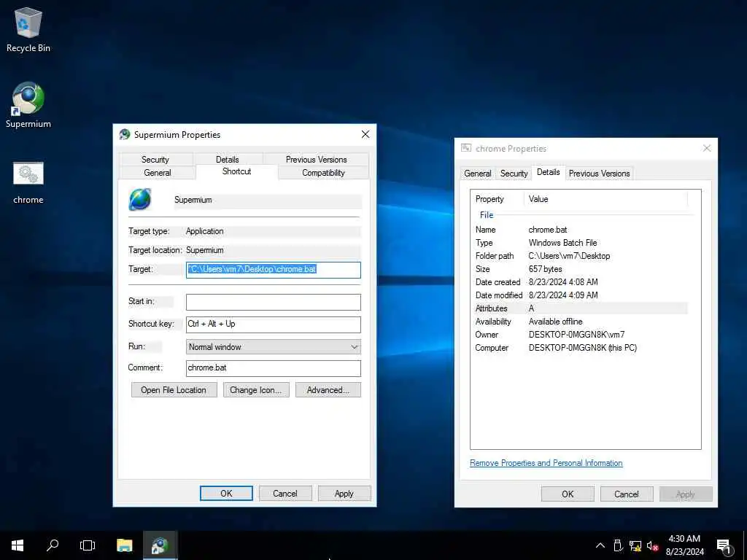Open File Explorer from the taskbar
Screen dimensions: 747x560
coord(124,545)
